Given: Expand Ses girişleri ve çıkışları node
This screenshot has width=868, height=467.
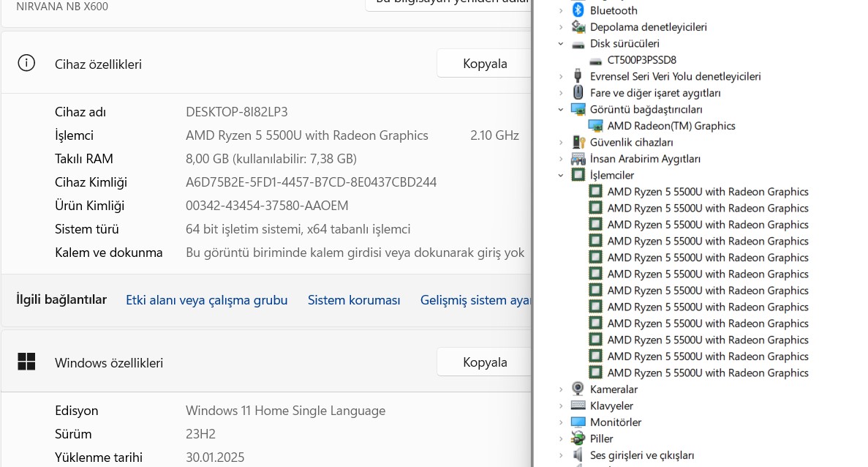Looking at the screenshot, I should 561,455.
